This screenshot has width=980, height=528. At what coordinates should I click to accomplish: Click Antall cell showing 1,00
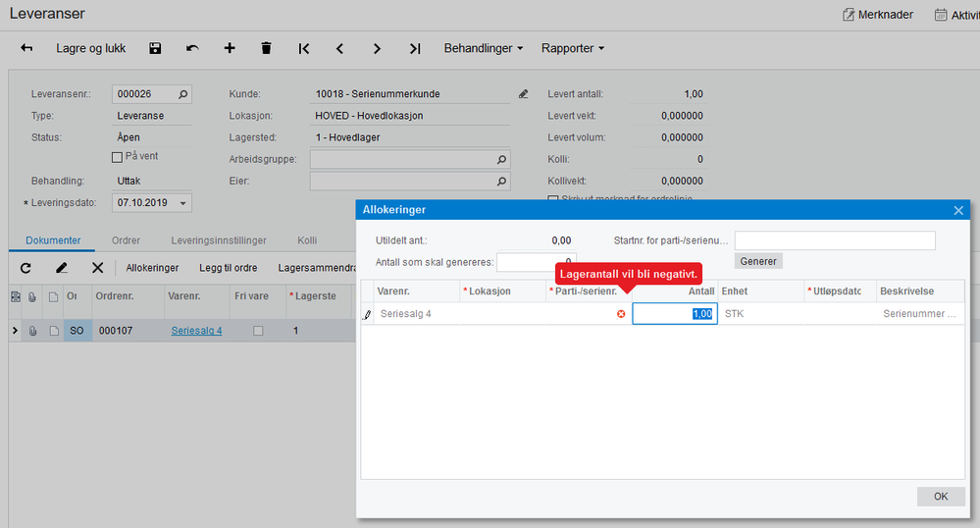click(674, 314)
